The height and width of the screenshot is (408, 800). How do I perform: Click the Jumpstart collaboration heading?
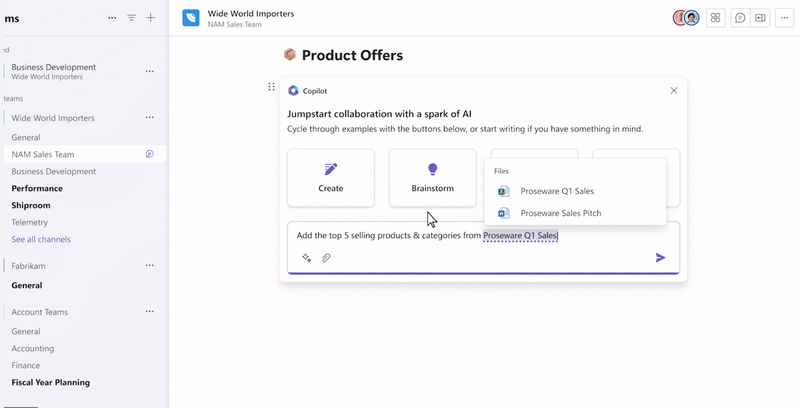(379, 114)
